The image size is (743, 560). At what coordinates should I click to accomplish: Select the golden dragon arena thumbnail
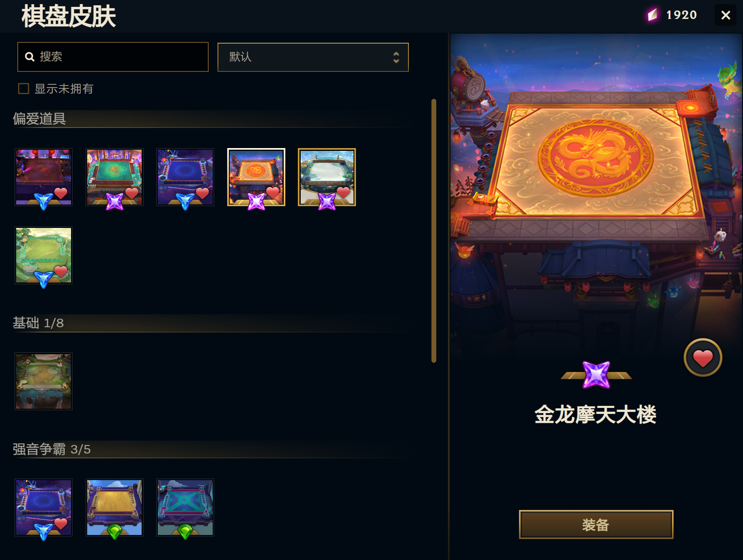click(x=256, y=177)
